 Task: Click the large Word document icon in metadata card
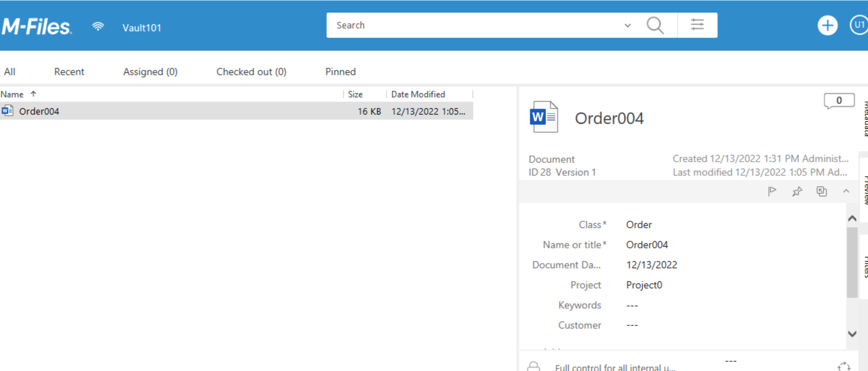(x=544, y=117)
